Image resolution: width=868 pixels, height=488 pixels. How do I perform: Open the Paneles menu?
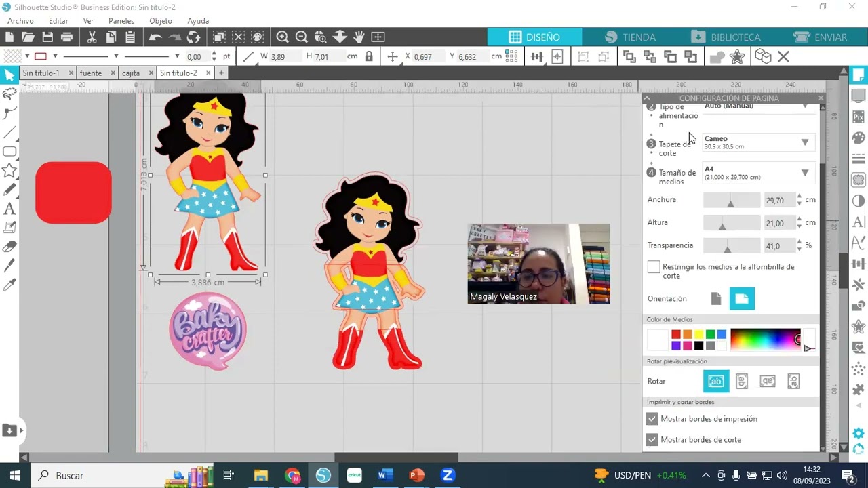121,21
